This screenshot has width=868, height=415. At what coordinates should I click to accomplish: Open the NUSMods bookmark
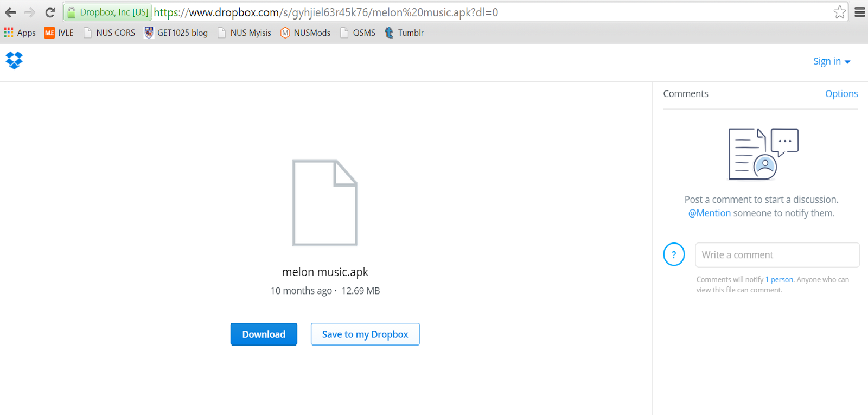click(x=305, y=33)
